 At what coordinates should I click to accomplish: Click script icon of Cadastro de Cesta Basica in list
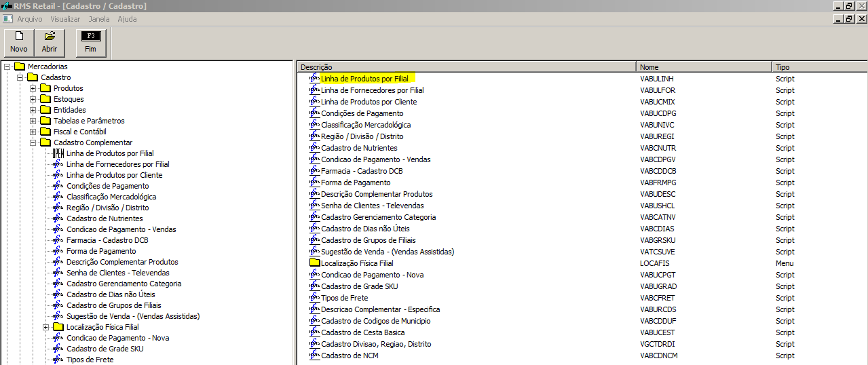[x=314, y=332]
